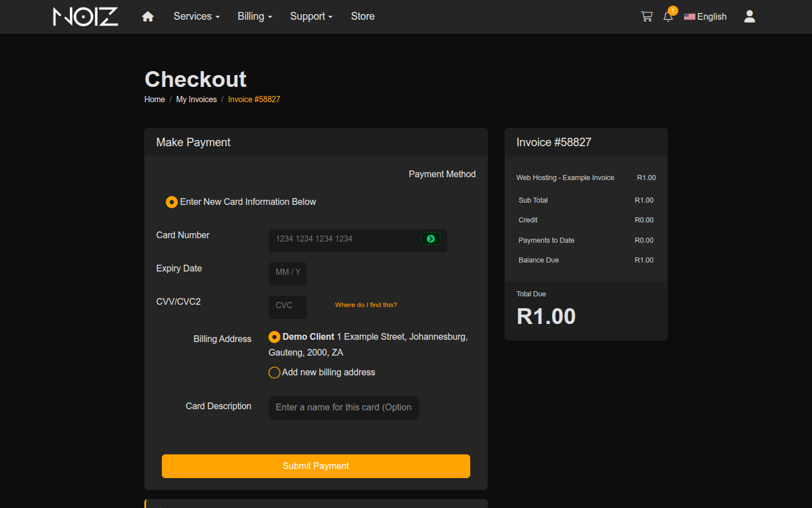
Task: Go to My Invoices breadcrumb link
Action: click(x=196, y=99)
